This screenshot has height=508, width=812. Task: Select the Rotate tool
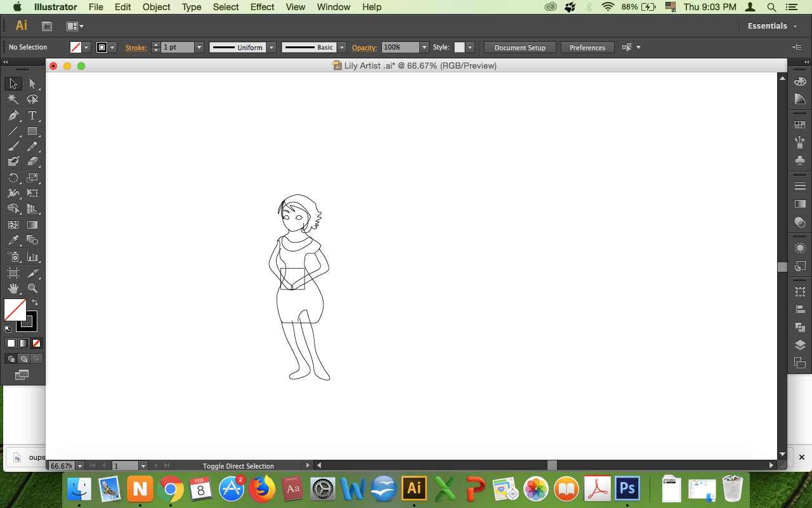coord(13,178)
